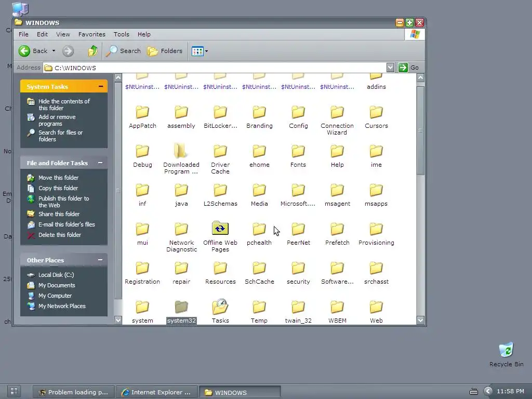
Task: Open the Recycle Bin desktop icon
Action: (506, 350)
